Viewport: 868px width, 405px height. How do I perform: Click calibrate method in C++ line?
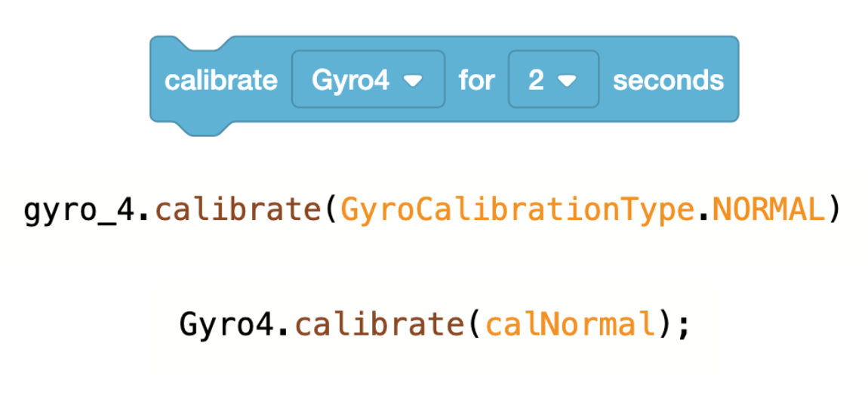tap(377, 324)
